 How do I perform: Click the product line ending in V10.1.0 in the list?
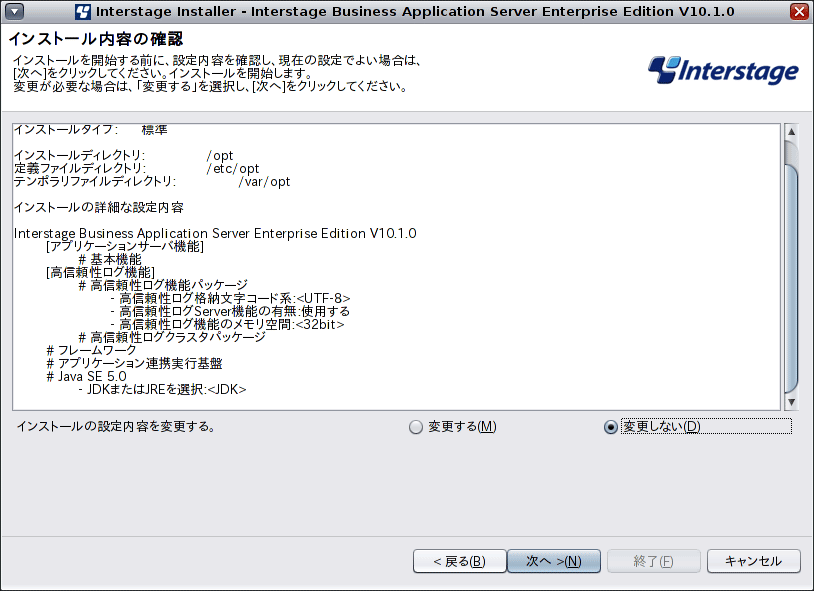coord(215,234)
